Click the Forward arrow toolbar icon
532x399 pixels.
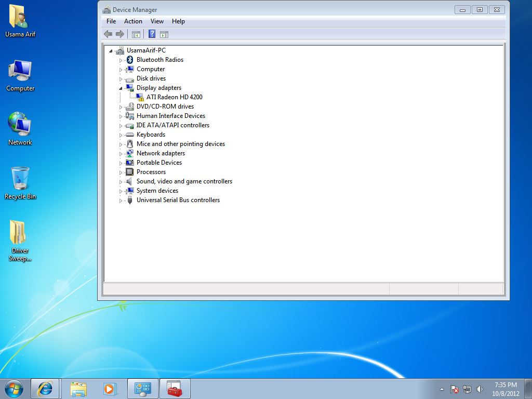[120, 34]
